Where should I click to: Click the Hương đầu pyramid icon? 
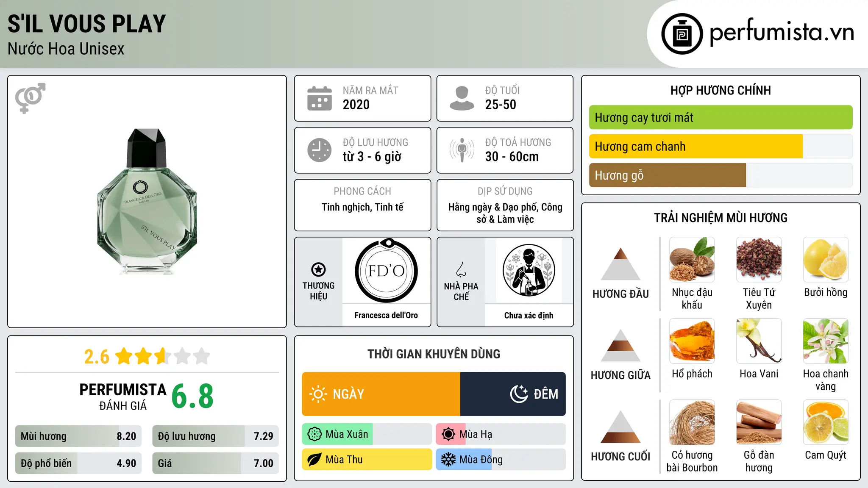coord(620,264)
